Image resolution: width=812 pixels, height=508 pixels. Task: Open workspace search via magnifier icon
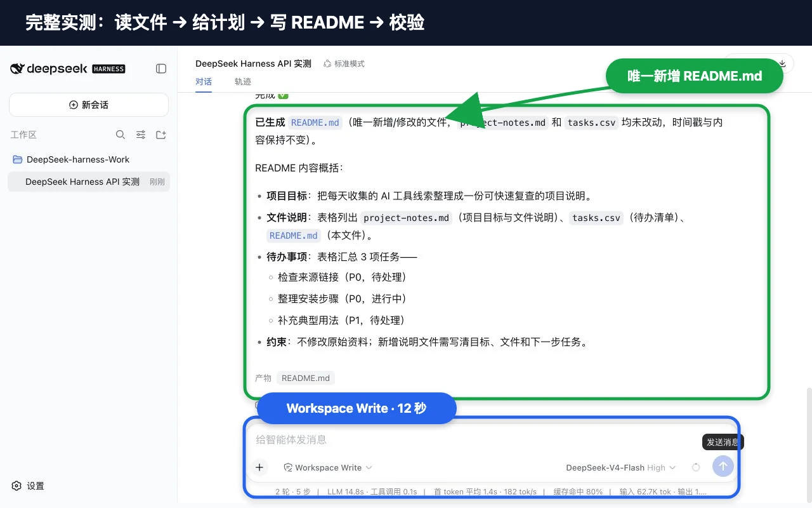click(x=121, y=135)
